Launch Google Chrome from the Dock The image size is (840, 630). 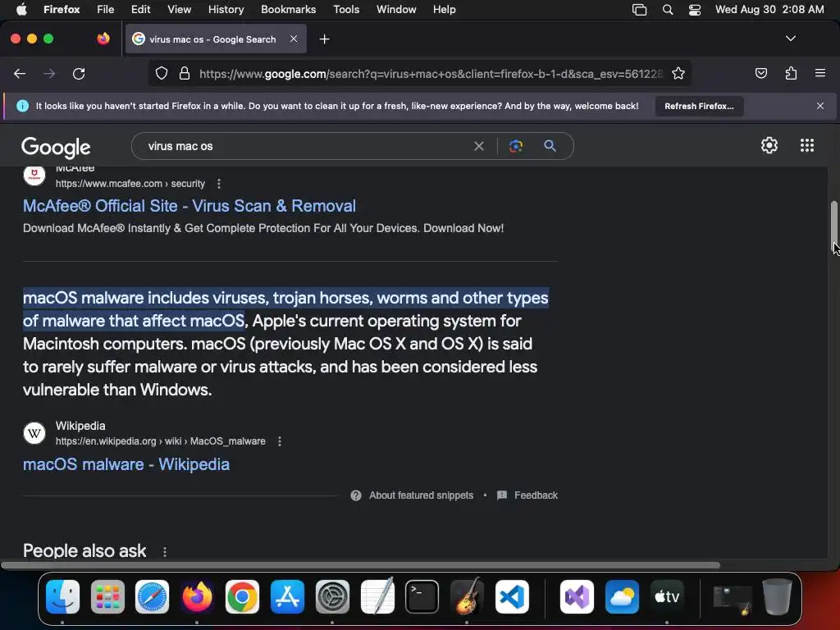click(242, 597)
